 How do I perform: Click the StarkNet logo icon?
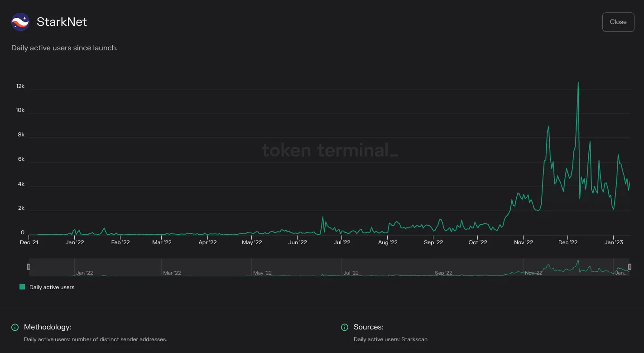[x=20, y=22]
